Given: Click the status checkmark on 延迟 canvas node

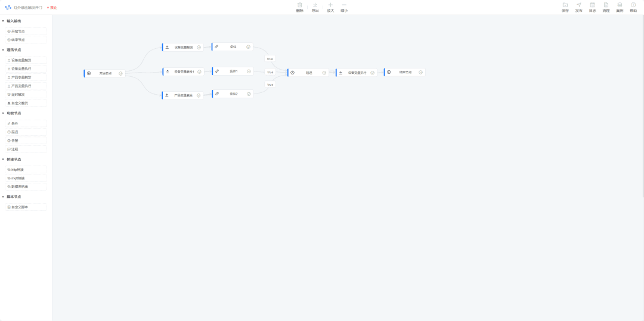Looking at the screenshot, I should pos(324,73).
